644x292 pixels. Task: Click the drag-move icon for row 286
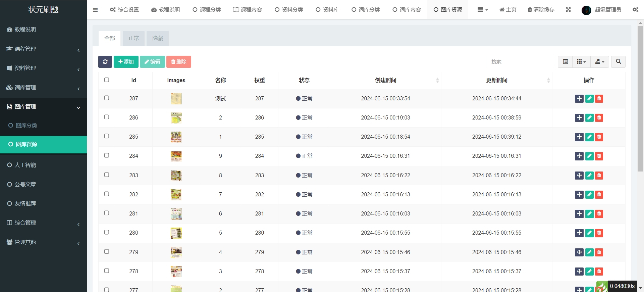click(x=579, y=118)
